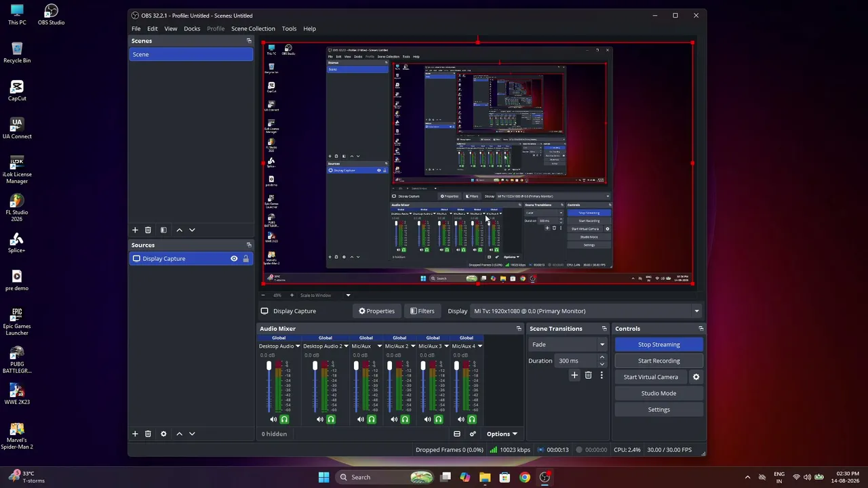
Task: Zoom out the preview with the minus icon
Action: [x=263, y=295]
